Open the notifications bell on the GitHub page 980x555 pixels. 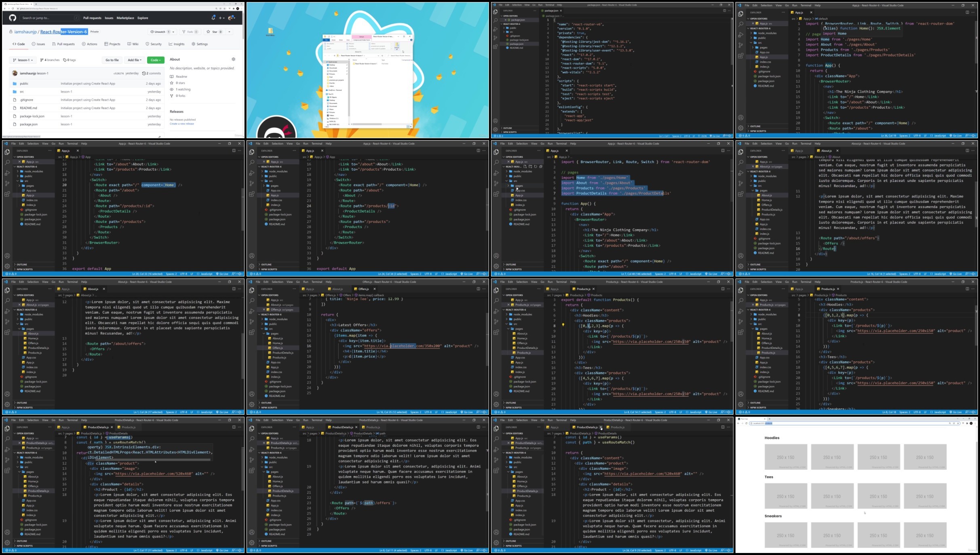213,18
